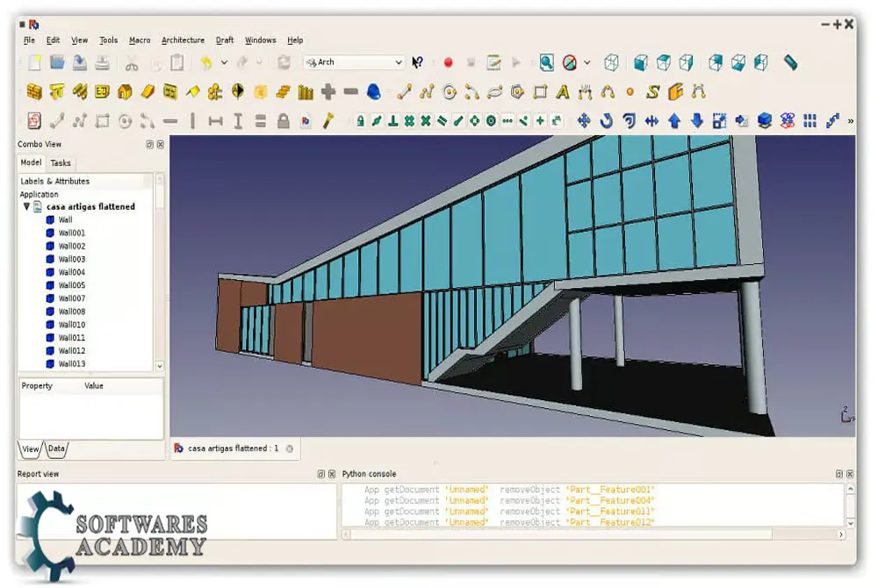Set the Axonometric view cube icon
This screenshot has height=588, width=878.
[x=611, y=62]
